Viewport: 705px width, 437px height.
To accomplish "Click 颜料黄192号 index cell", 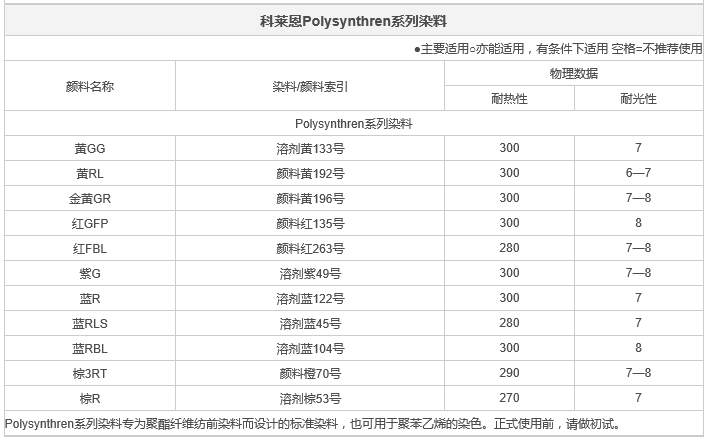I will 310,174.
